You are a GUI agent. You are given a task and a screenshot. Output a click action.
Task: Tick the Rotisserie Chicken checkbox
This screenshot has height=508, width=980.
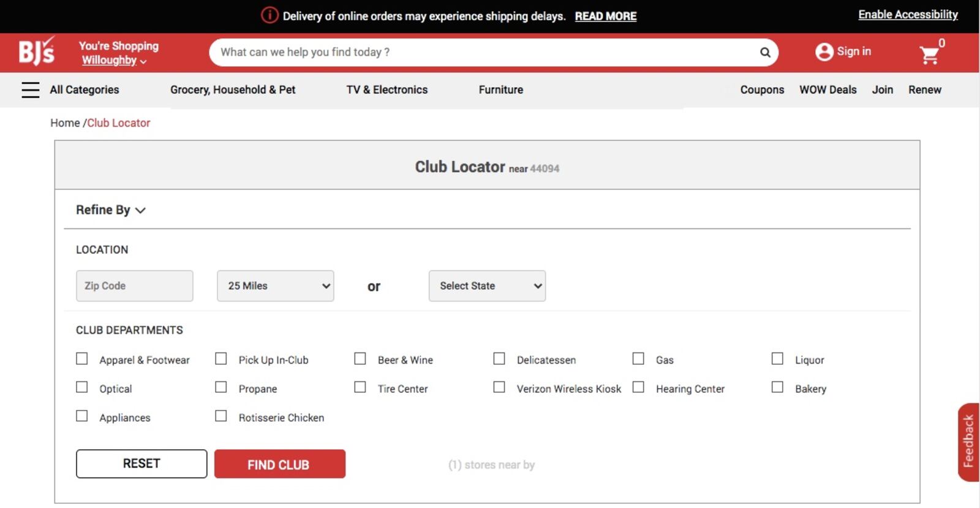click(x=221, y=416)
